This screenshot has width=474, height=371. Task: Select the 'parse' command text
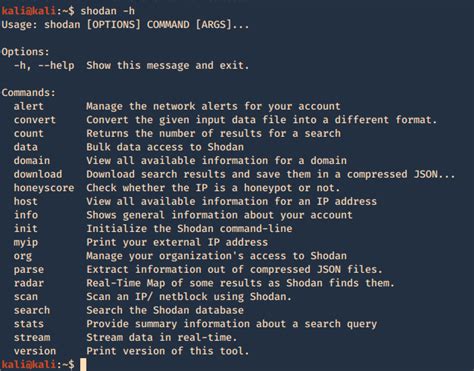29,270
